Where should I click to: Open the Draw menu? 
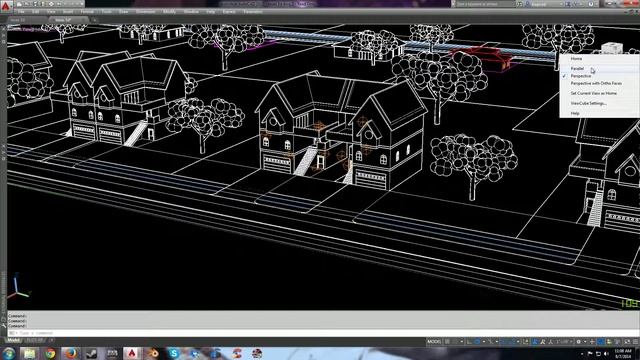(124, 12)
